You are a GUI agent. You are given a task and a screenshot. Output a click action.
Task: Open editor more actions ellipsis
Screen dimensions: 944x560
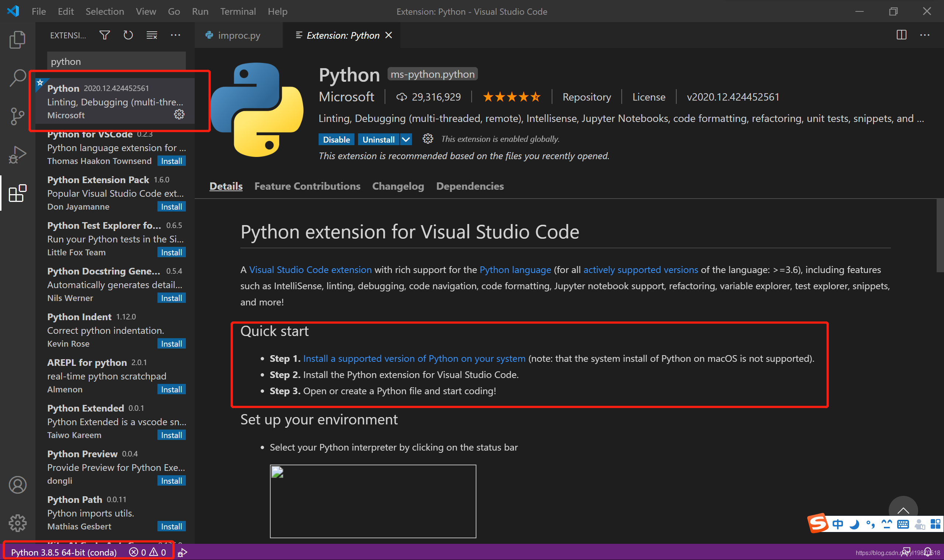tap(925, 35)
